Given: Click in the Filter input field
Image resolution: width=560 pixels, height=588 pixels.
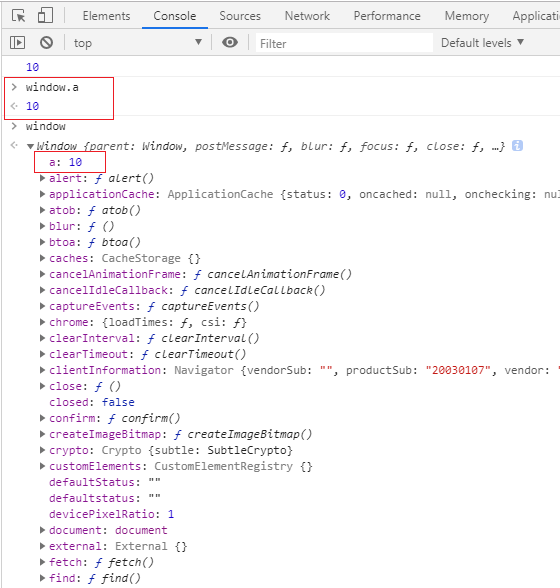Looking at the screenshot, I should click(344, 43).
